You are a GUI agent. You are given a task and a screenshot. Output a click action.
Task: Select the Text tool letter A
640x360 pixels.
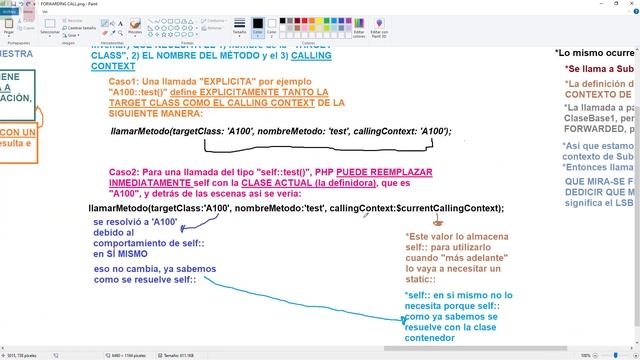coord(120,24)
